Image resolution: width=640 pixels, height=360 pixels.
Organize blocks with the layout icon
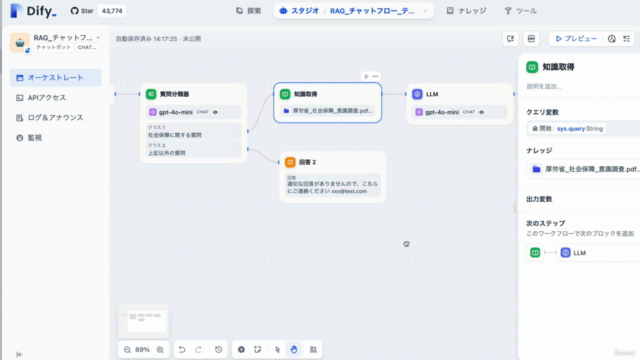pyautogui.click(x=313, y=349)
